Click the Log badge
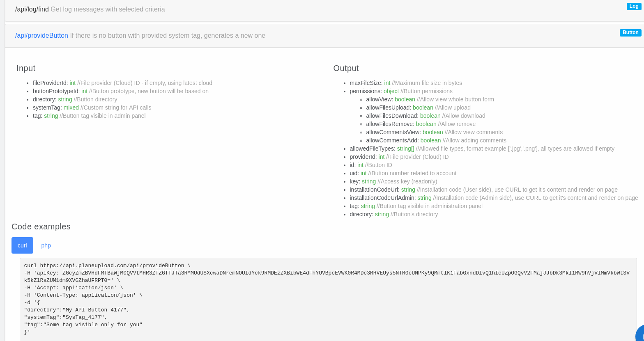 coord(634,7)
